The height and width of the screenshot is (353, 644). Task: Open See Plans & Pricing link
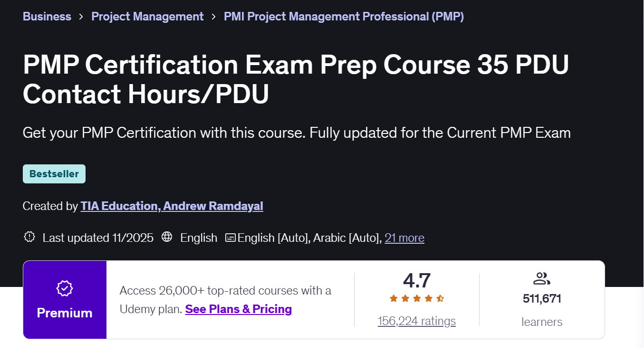[238, 309]
